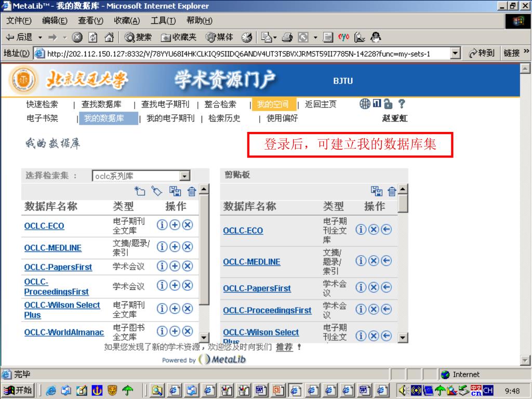Click the left list scrollbar down arrow
Image resolution: width=532 pixels, height=399 pixels.
click(x=204, y=337)
